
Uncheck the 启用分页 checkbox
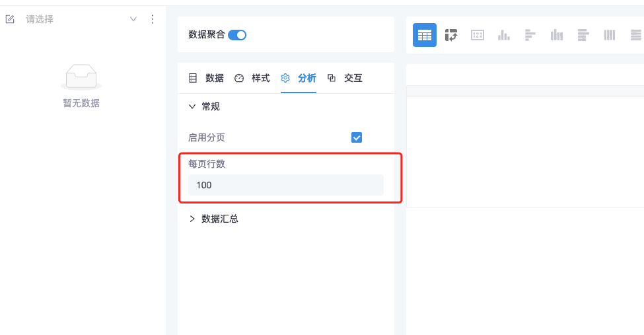pos(357,137)
